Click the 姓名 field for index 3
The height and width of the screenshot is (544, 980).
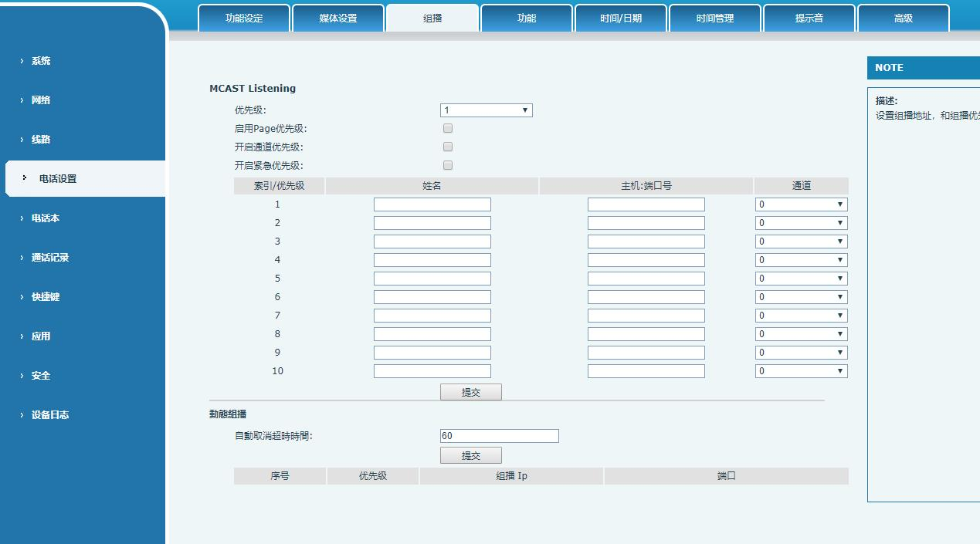tap(432, 242)
